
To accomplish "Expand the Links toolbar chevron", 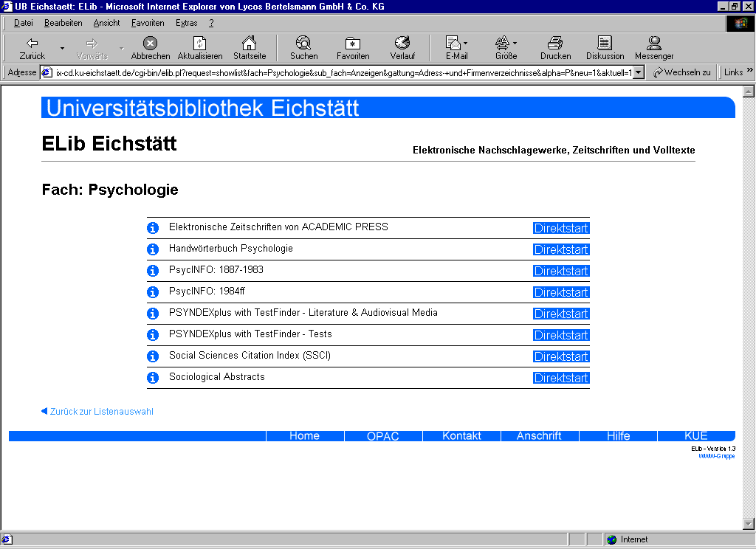I will click(750, 70).
